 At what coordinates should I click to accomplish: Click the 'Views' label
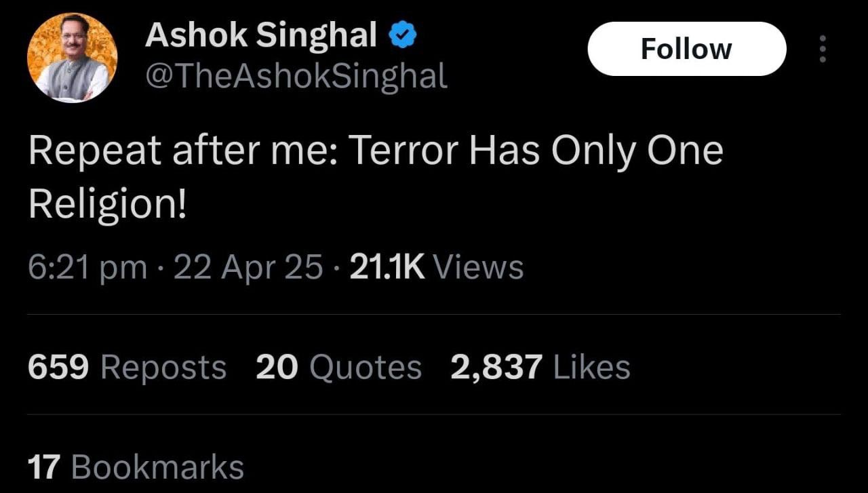(478, 267)
